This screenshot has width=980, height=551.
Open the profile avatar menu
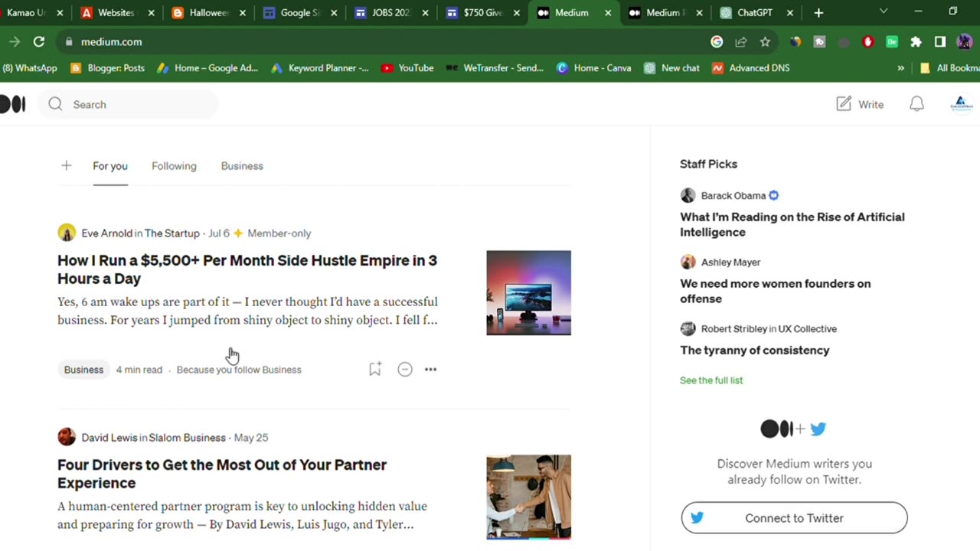[x=961, y=104]
